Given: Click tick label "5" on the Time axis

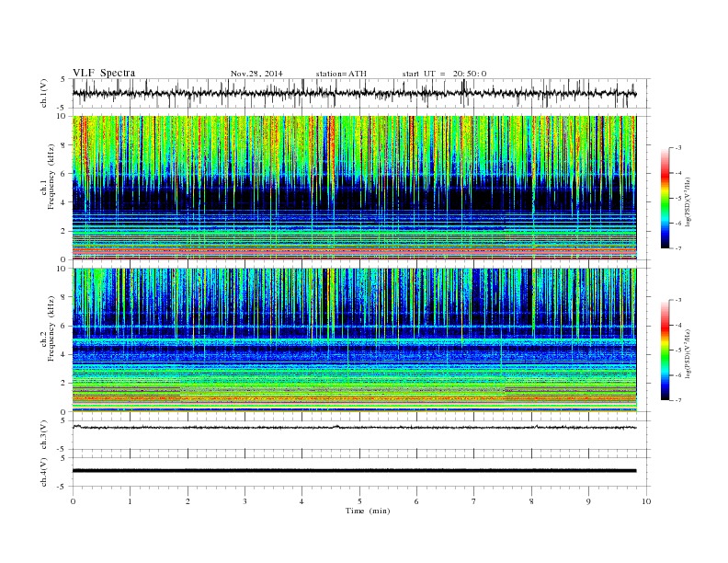Looking at the screenshot, I should click(x=359, y=501).
